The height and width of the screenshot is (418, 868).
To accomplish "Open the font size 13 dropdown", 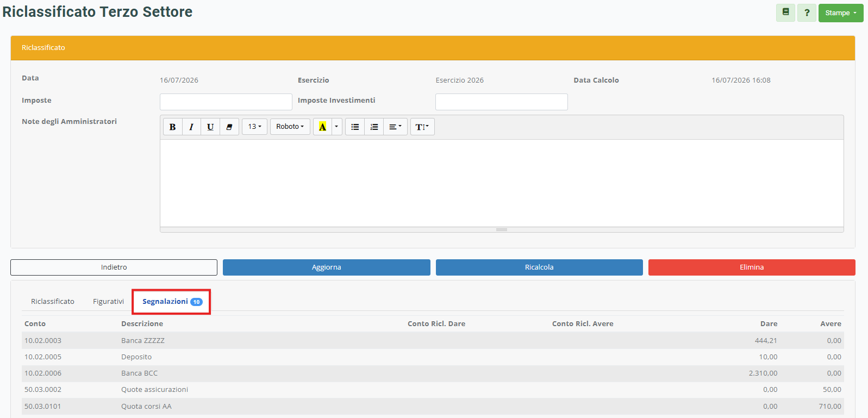I will (x=254, y=127).
